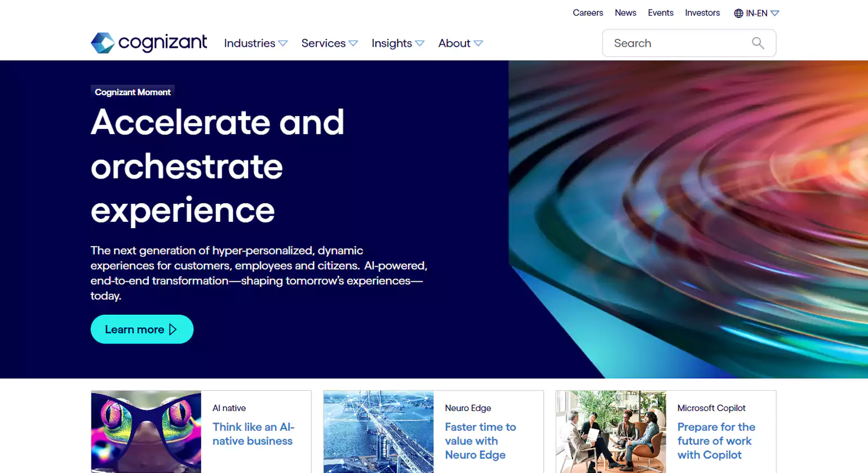Screen dimensions: 868x473
Task: Open the office meeting thumbnail
Action: pyautogui.click(x=611, y=431)
